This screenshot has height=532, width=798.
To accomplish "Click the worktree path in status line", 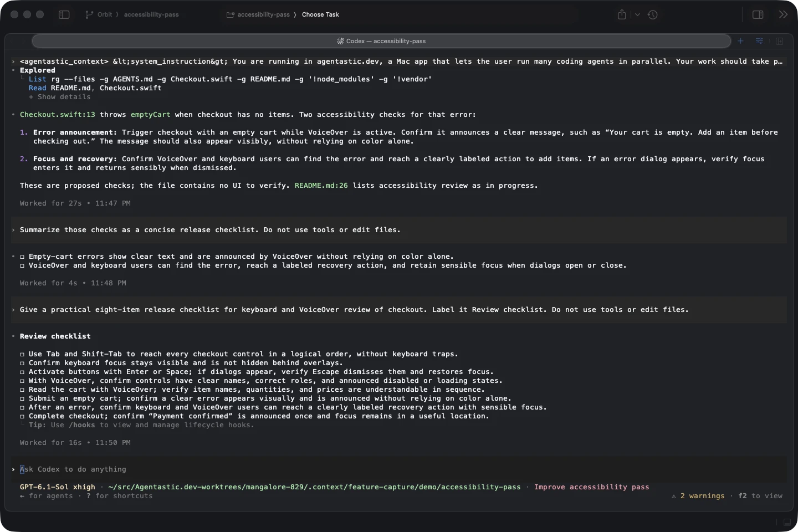I will (315, 487).
